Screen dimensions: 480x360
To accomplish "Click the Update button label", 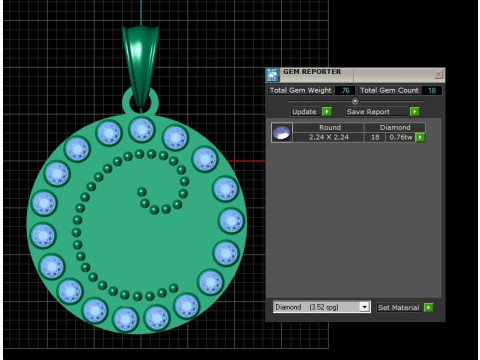I will [304, 112].
